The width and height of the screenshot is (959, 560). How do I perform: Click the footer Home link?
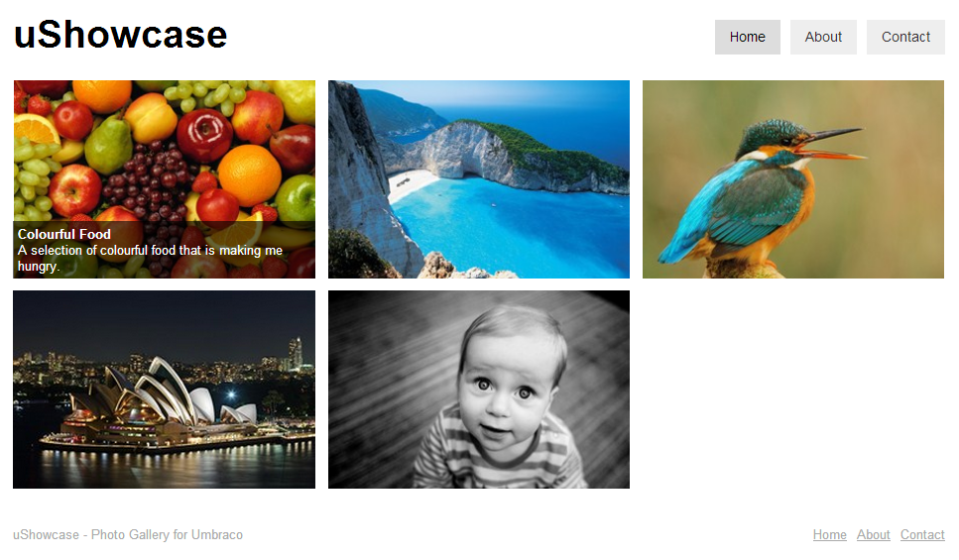tap(829, 535)
